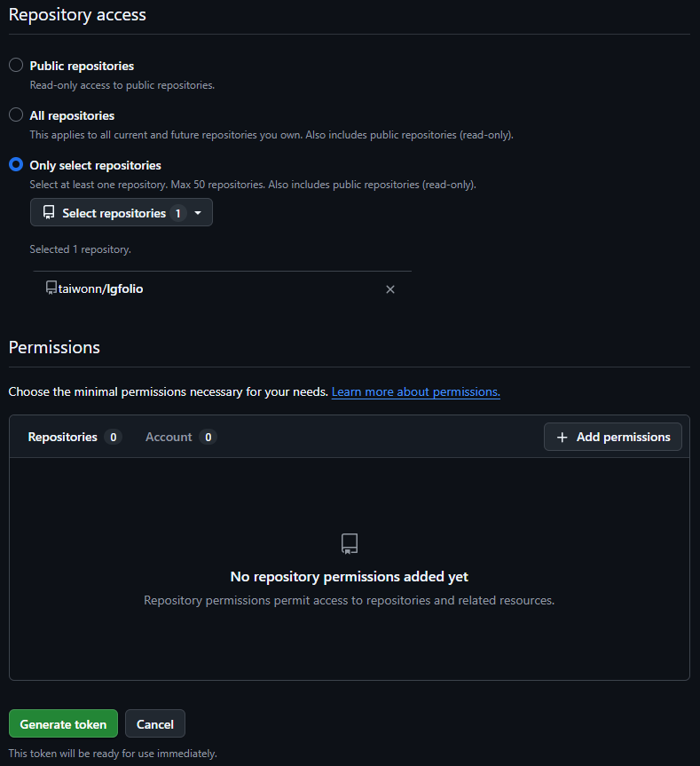Image resolution: width=700 pixels, height=766 pixels.
Task: Click the taiwonn/lgfolio repository name
Action: pos(100,288)
